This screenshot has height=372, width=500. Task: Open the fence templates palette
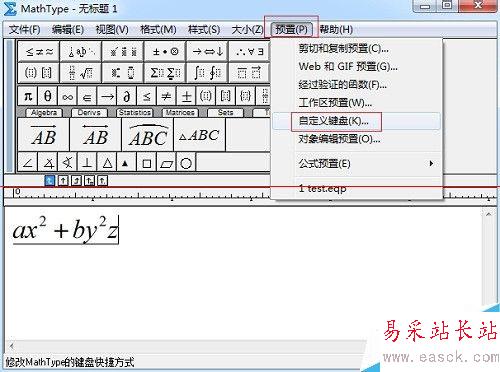[x=39, y=72]
